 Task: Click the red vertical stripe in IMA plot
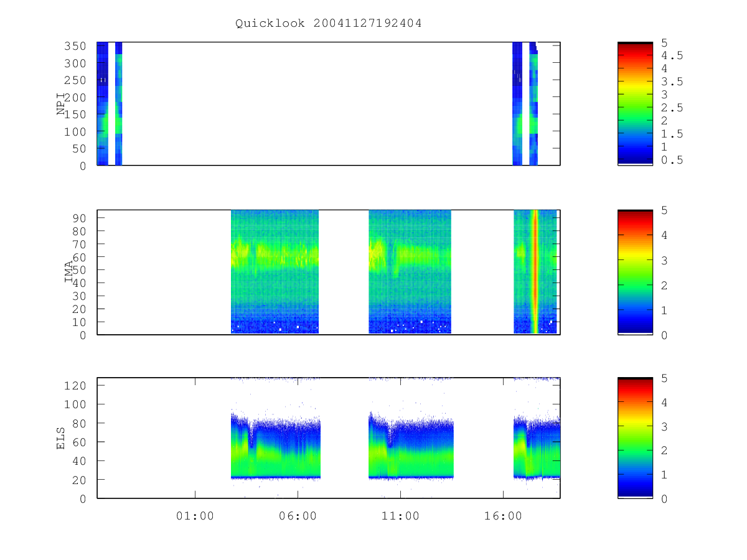coord(534,272)
